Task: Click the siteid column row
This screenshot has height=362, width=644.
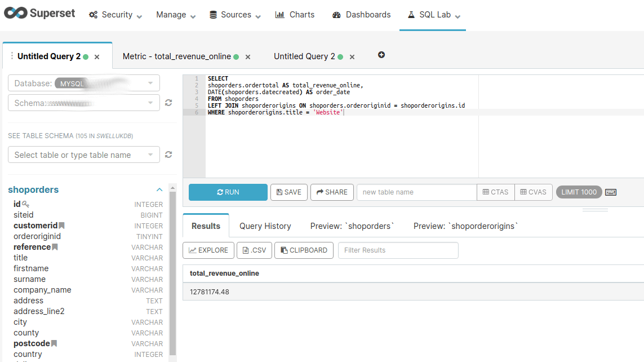Action: coord(88,215)
